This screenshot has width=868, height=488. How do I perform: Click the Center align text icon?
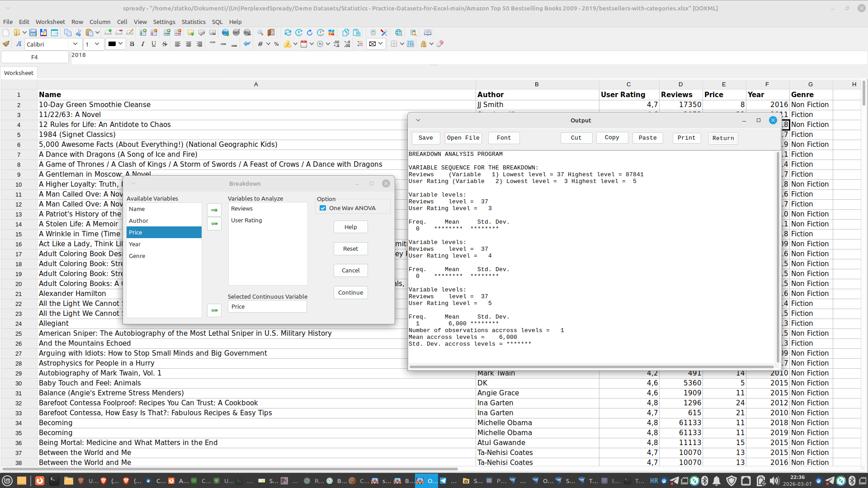[189, 44]
